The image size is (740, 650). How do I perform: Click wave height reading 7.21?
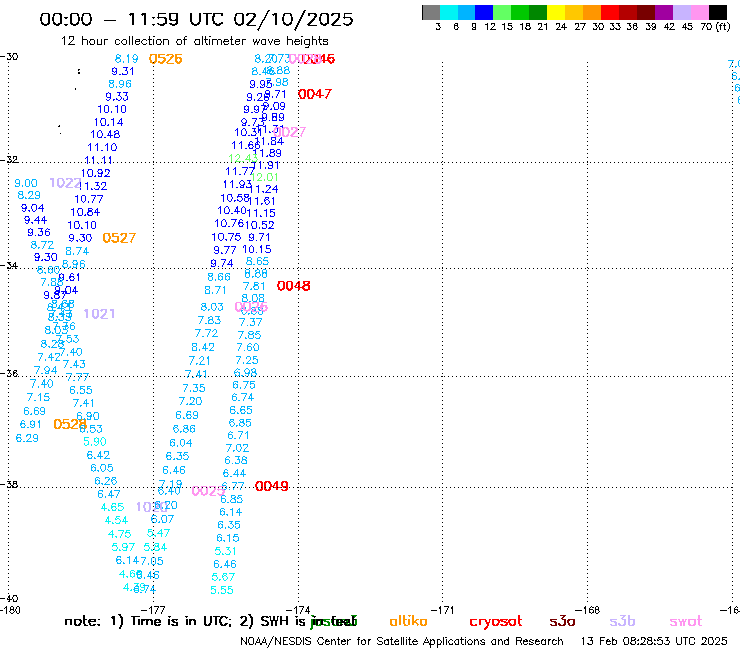click(199, 361)
